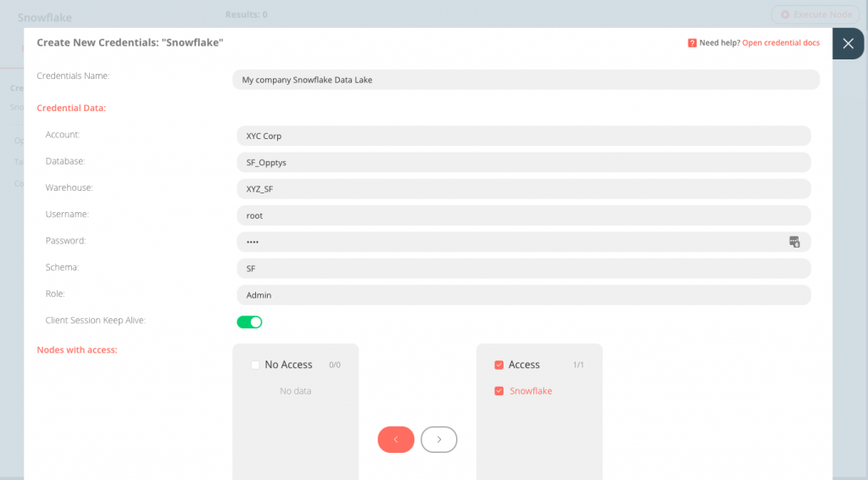Check the No Access select-all checkbox
The image size is (868, 480).
tap(255, 365)
